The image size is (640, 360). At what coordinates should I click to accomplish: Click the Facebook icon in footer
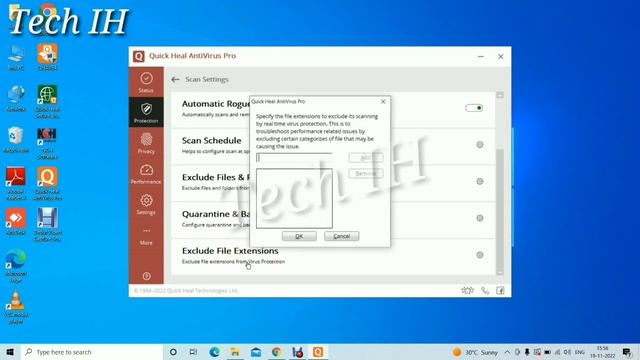(x=500, y=291)
